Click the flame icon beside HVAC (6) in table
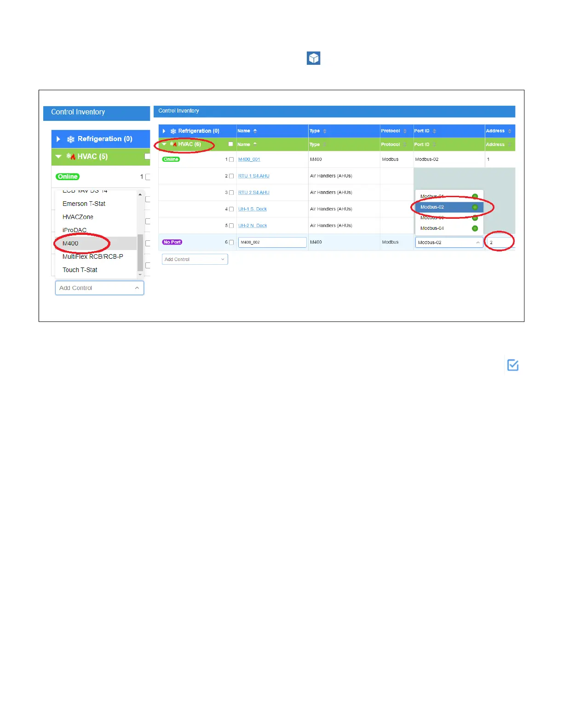 [x=173, y=144]
